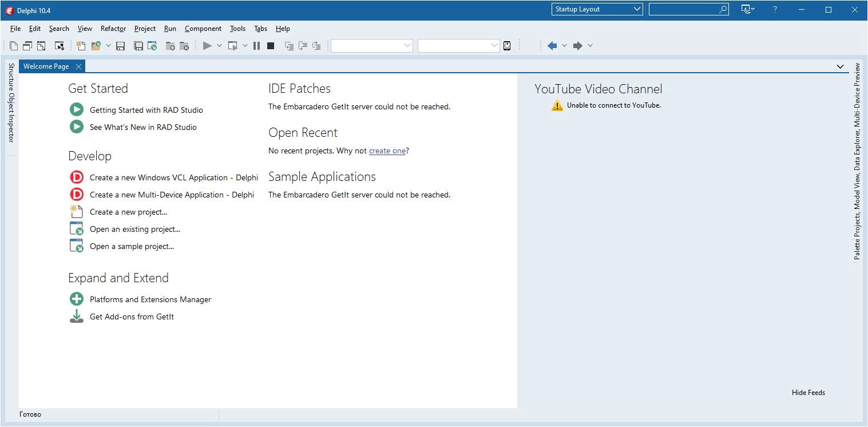The width and height of the screenshot is (868, 427).
Task: Focus the IDE search box in title bar
Action: (689, 9)
